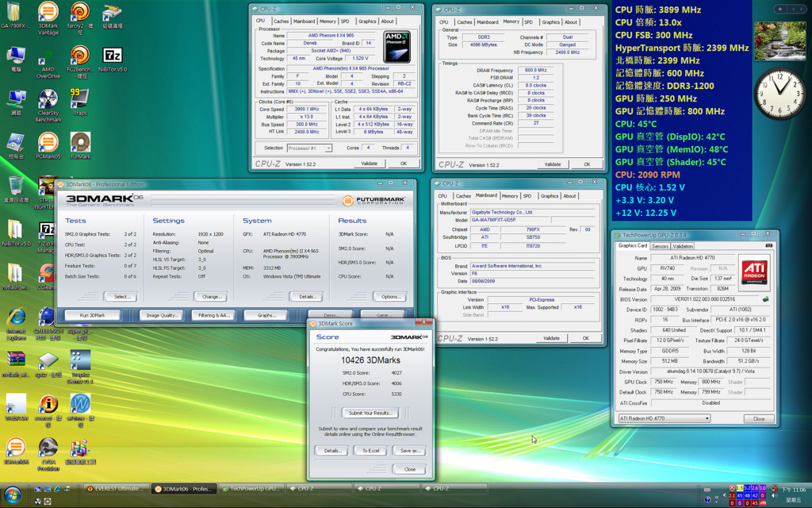The width and height of the screenshot is (812, 508).
Task: Click the volume icon in system tray
Action: point(775,496)
